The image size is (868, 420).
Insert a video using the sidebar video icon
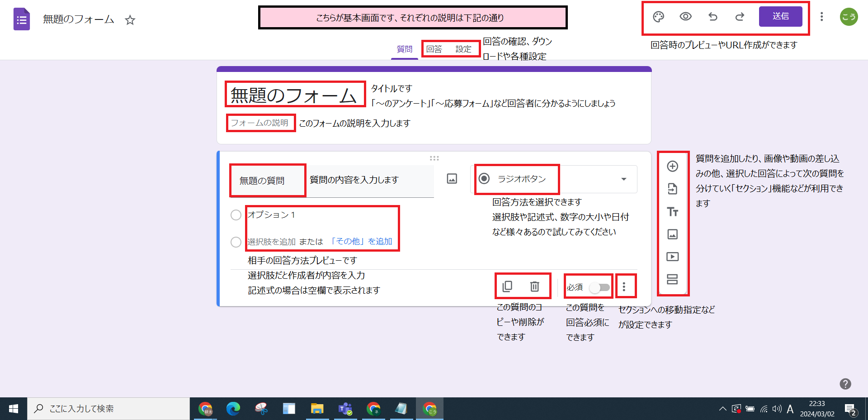click(x=673, y=257)
